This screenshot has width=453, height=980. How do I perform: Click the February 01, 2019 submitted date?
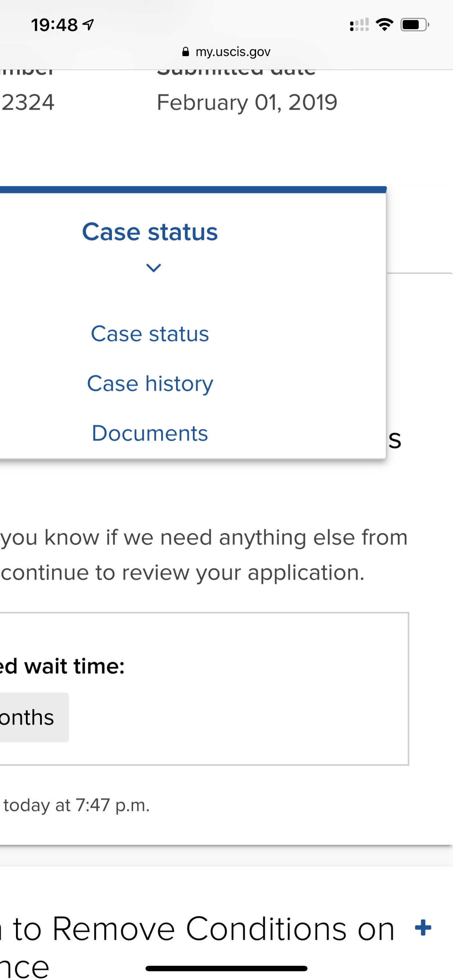[247, 102]
